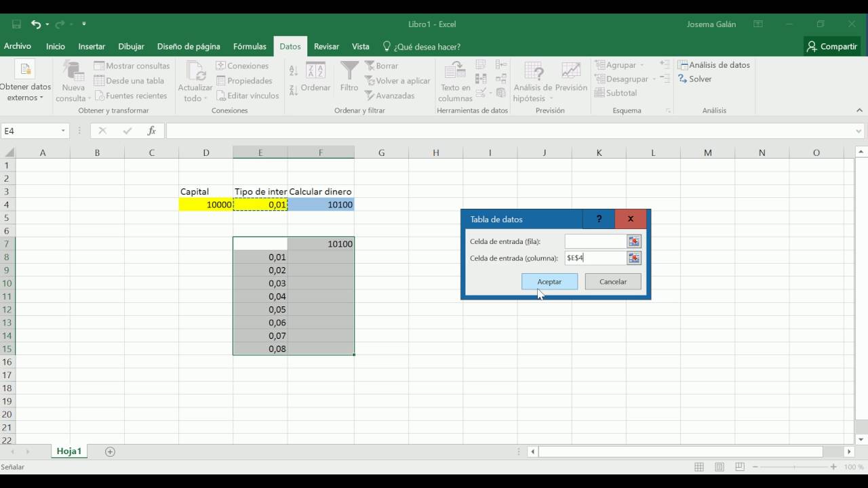Click the dialog help question mark
The height and width of the screenshot is (488, 868).
599,219
